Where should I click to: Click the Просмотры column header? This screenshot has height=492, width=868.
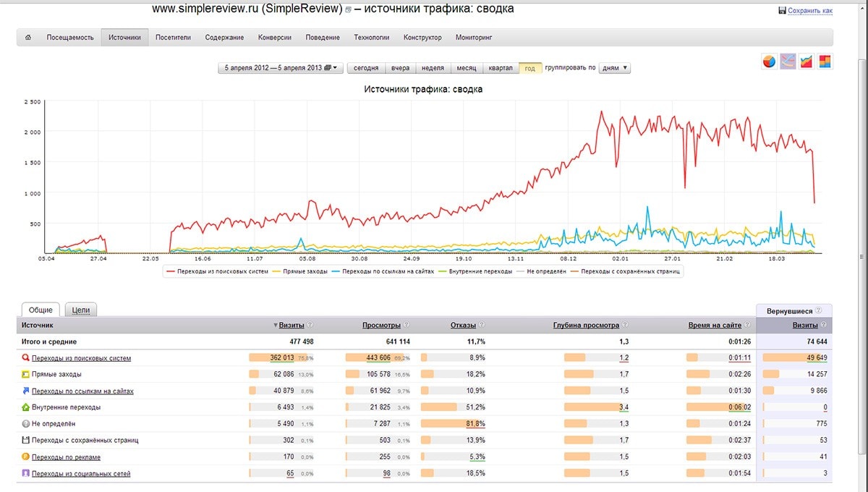[x=381, y=326]
